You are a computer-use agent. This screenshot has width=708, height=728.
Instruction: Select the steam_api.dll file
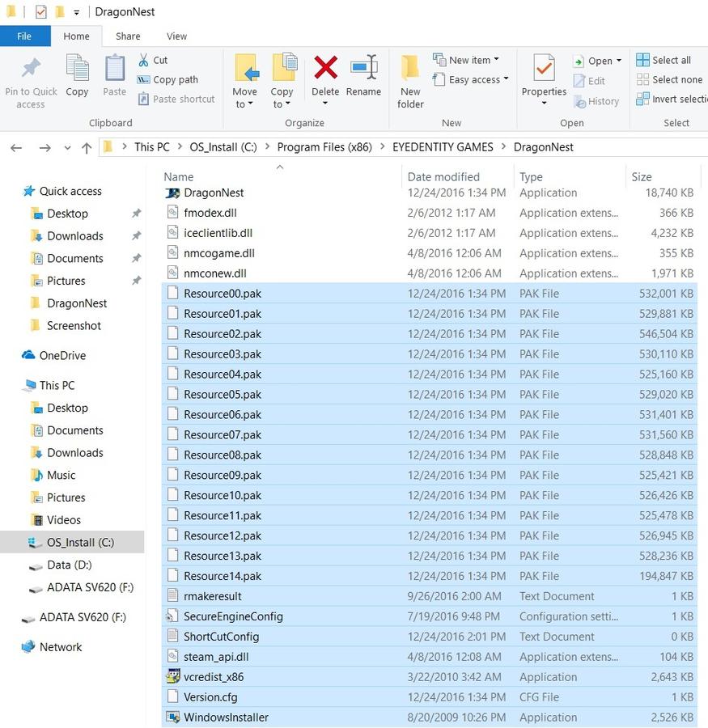(430, 657)
